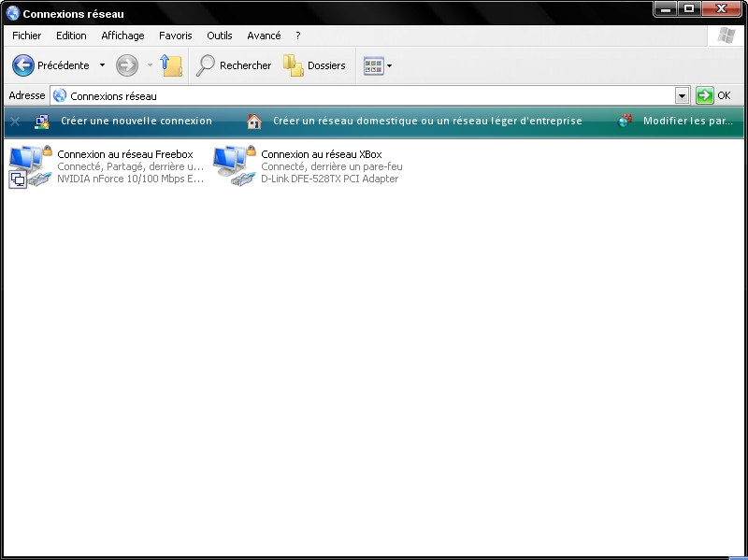Click the OK label beside address bar

(x=724, y=95)
